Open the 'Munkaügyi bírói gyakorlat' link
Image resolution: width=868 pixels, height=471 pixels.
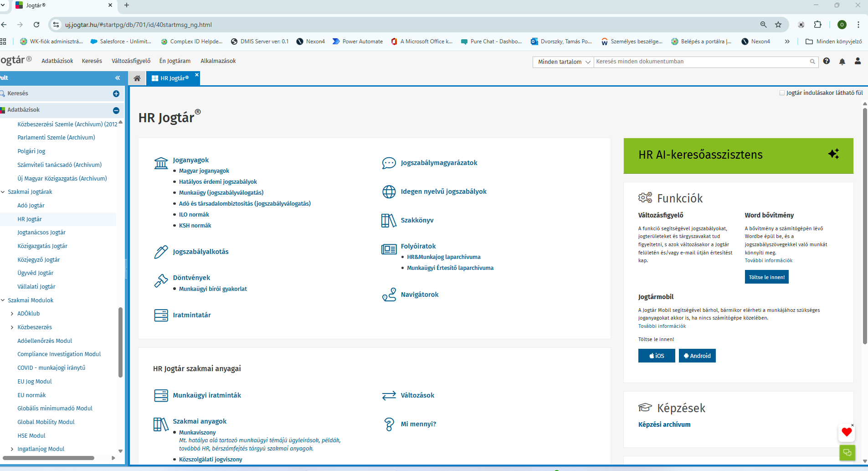(x=213, y=289)
